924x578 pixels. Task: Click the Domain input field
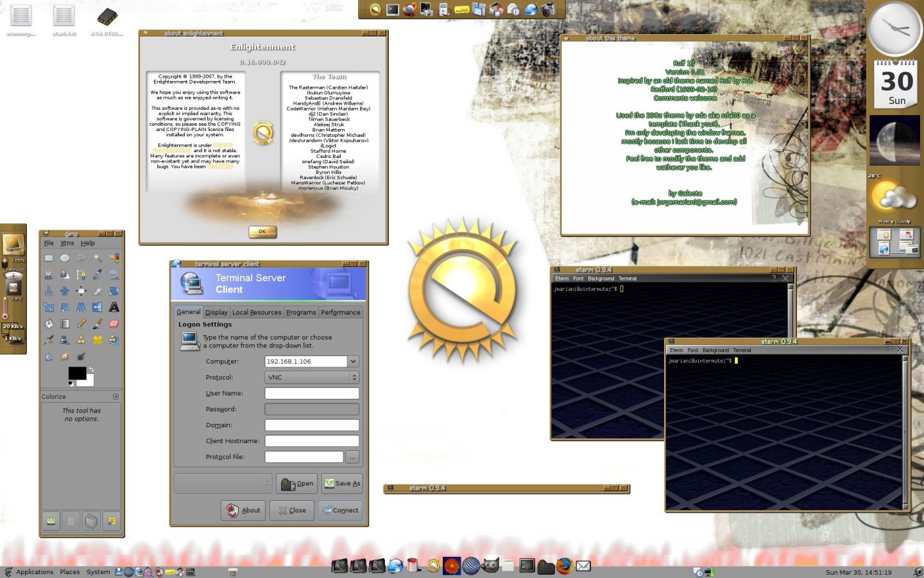click(x=312, y=425)
